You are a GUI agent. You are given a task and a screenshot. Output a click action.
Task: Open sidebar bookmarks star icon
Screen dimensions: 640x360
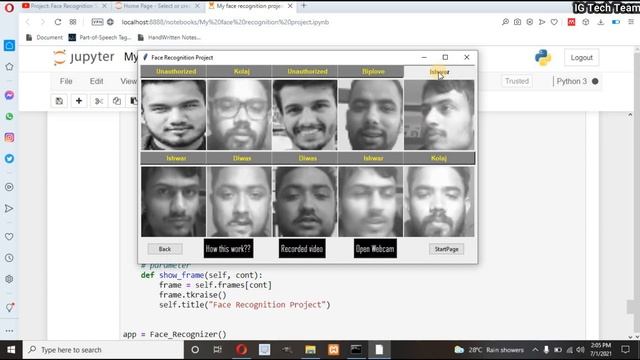pyautogui.click(x=9, y=67)
